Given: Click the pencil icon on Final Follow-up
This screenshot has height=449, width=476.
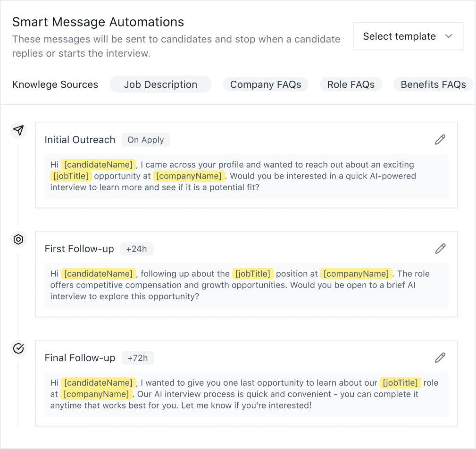Looking at the screenshot, I should click(440, 357).
